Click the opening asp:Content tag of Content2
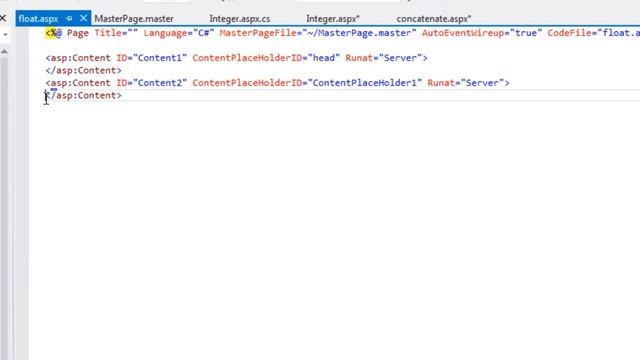The height and width of the screenshot is (360, 640). point(78,83)
